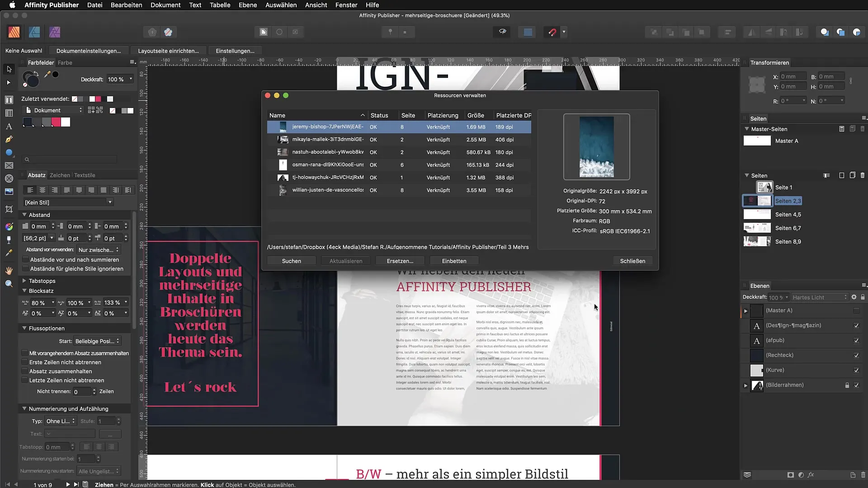Toggle visibility of the (Master A) layer
Viewport: 868px width, 488px height.
click(x=856, y=310)
